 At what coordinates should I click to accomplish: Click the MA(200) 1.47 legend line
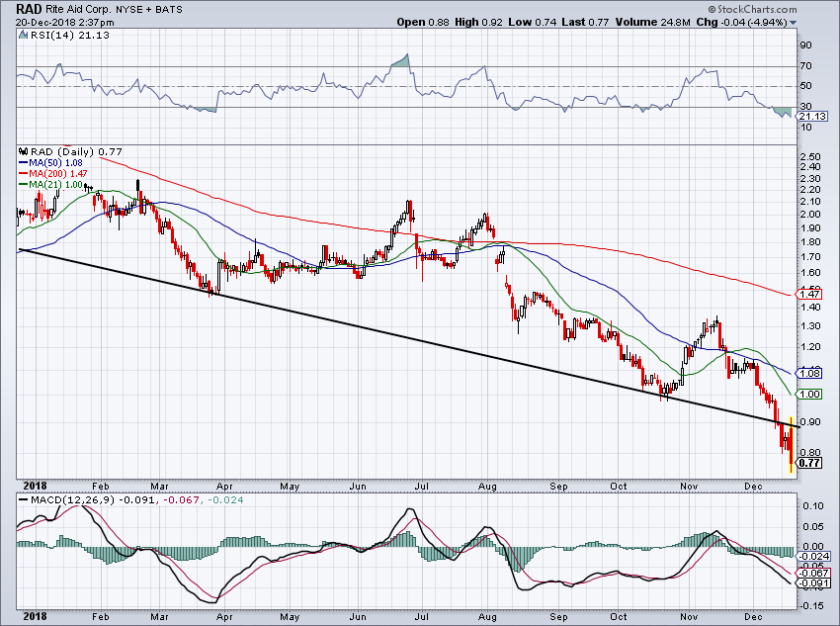(x=52, y=173)
